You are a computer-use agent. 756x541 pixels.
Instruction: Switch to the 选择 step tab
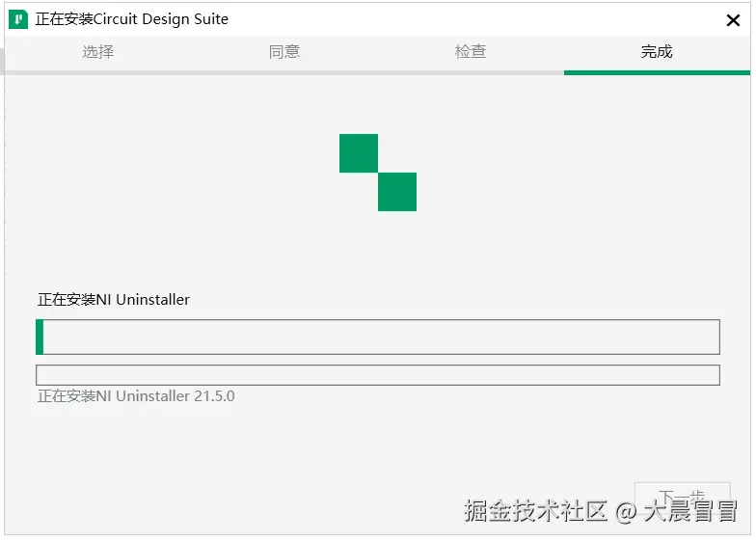pos(98,52)
